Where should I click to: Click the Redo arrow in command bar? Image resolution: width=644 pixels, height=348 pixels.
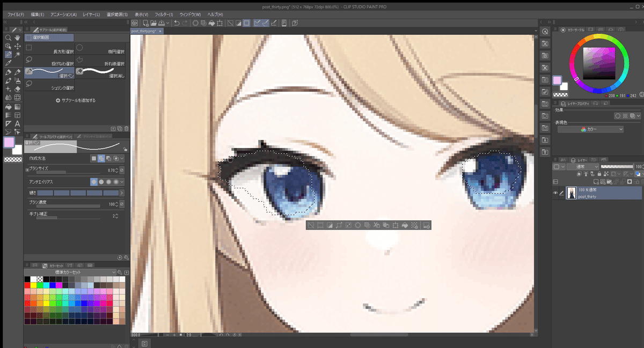click(x=185, y=23)
